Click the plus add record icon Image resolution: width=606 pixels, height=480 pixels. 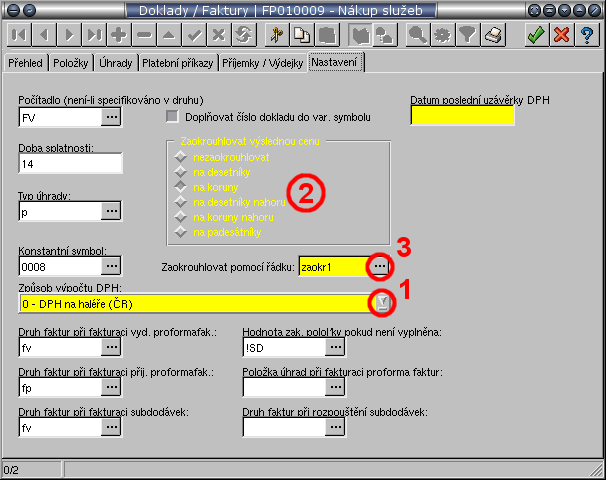click(x=119, y=35)
